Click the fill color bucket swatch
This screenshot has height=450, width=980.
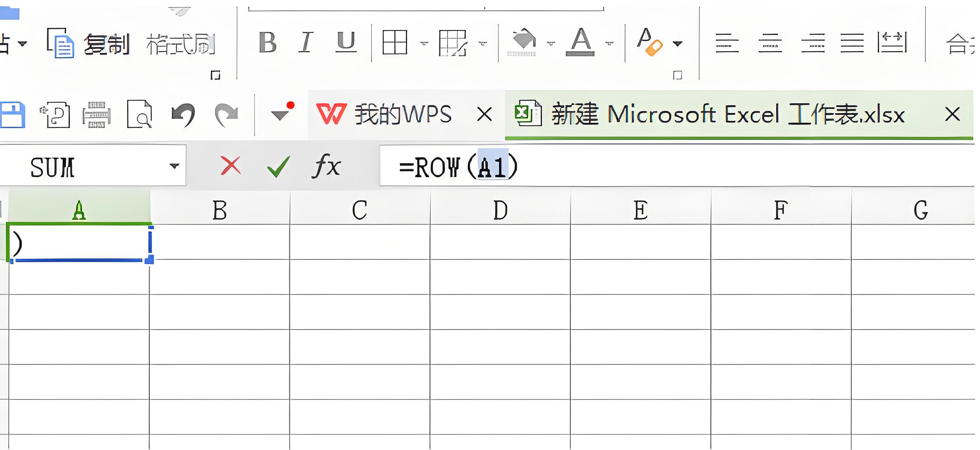click(x=523, y=42)
